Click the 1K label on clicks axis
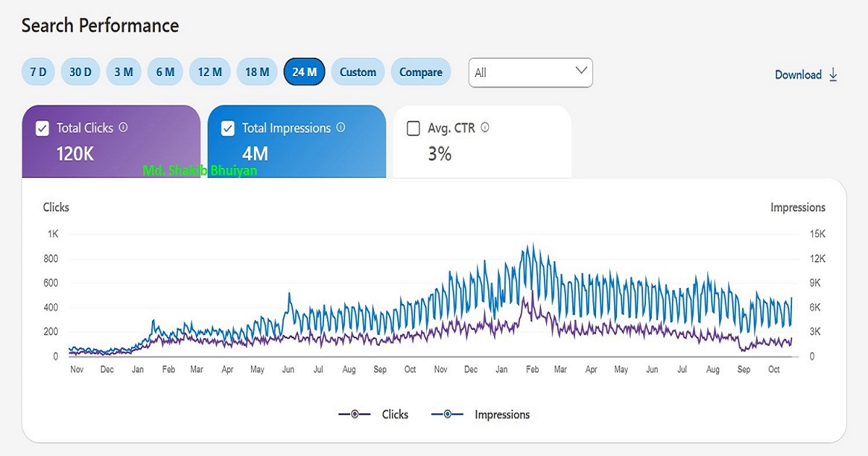 [53, 234]
